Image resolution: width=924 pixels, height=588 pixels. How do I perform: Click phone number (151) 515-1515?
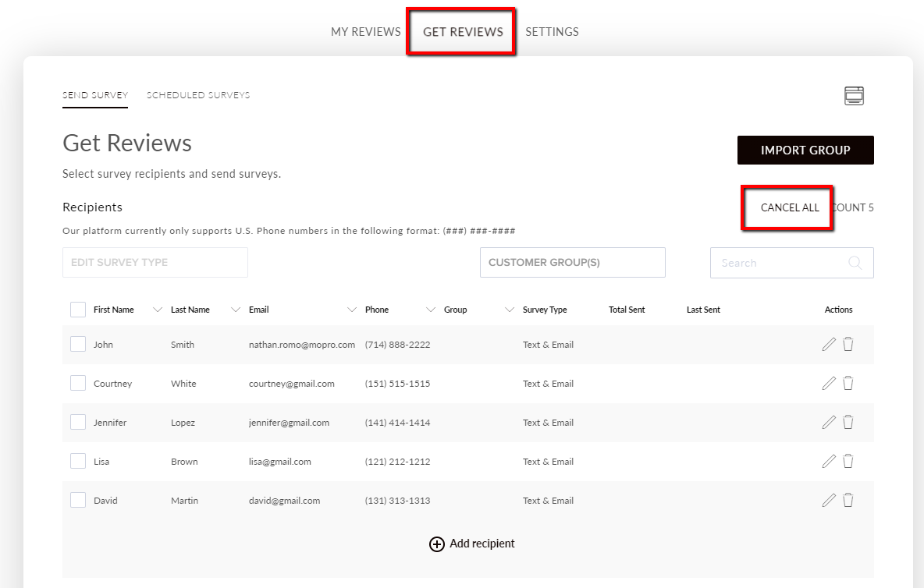tap(397, 383)
